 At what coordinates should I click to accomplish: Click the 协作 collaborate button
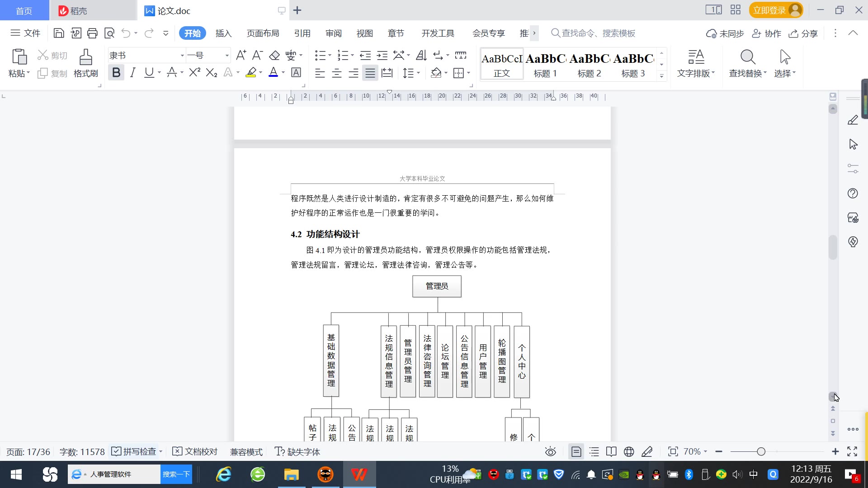(766, 33)
